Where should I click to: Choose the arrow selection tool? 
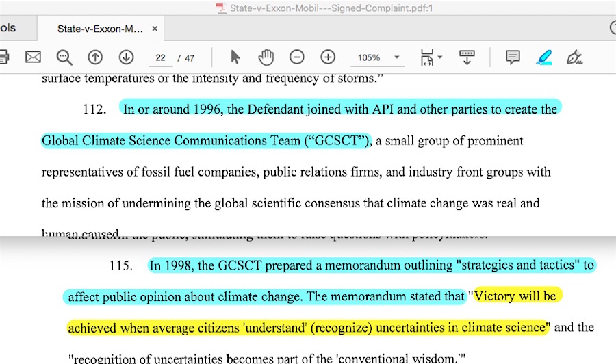click(x=235, y=57)
